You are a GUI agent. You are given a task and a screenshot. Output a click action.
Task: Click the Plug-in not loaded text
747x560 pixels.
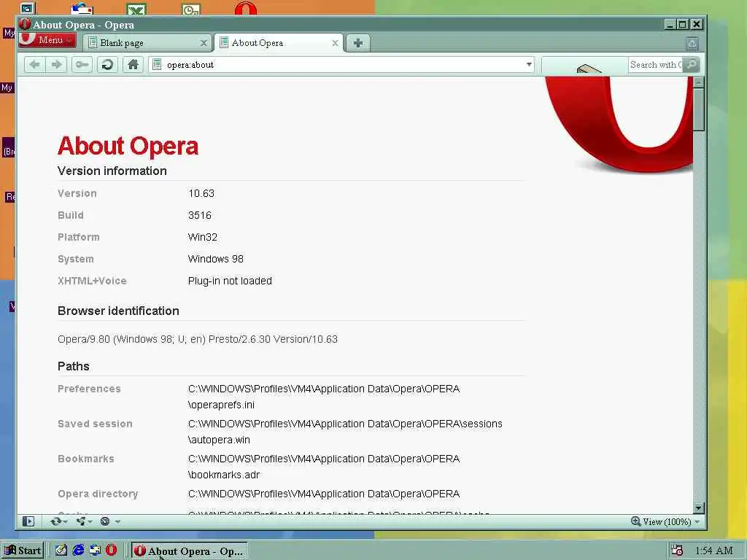230,281
